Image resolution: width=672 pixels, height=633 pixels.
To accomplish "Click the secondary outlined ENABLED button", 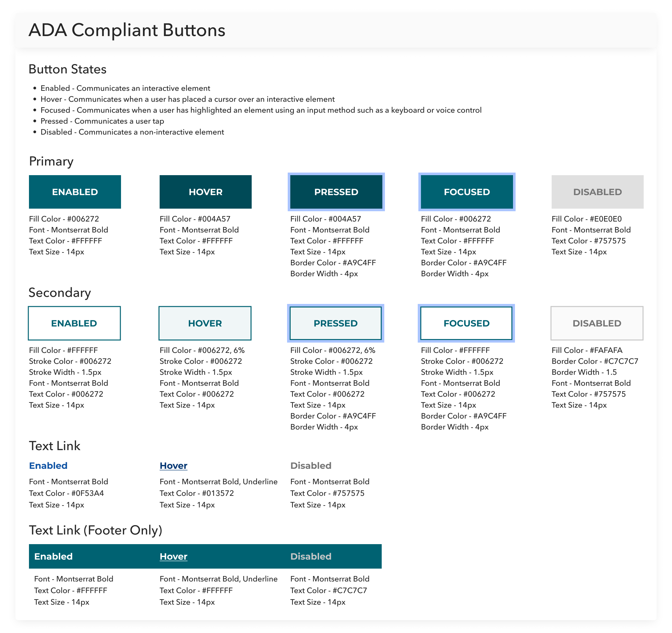I will tap(74, 323).
